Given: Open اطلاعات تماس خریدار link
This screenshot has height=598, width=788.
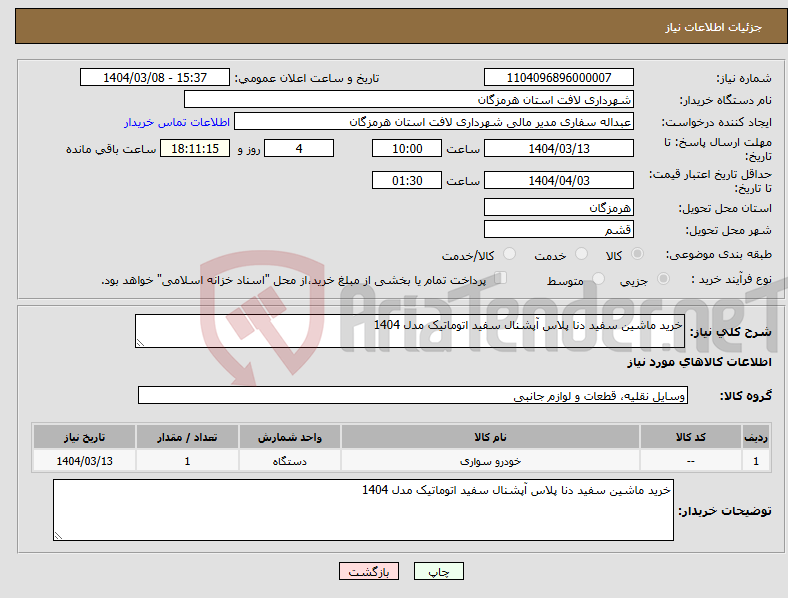Looking at the screenshot, I should [x=177, y=122].
